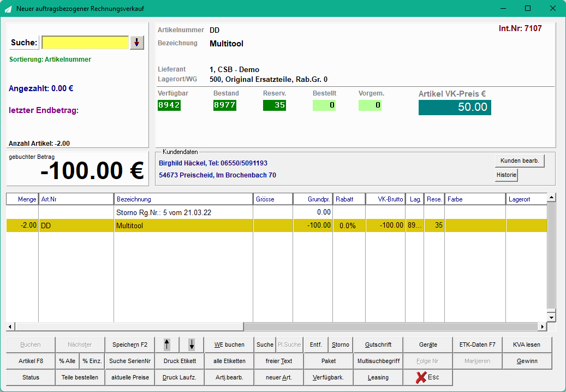Sort by the Bezeichnung column header
The image size is (566, 392).
(x=183, y=199)
